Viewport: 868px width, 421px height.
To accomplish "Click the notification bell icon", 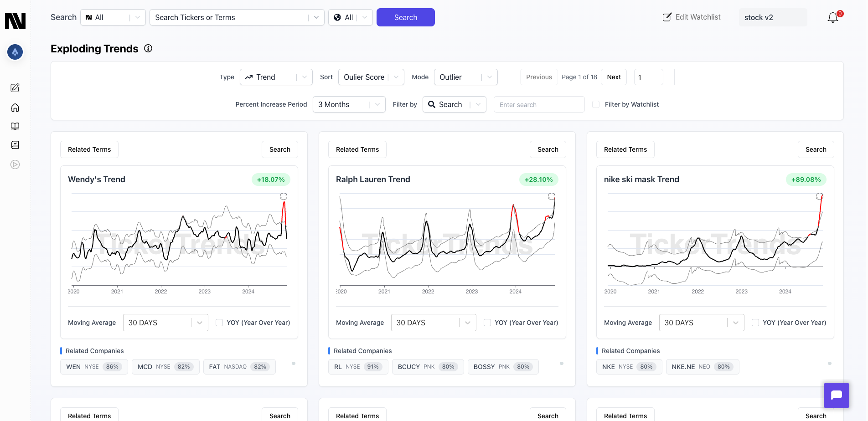I will (x=833, y=17).
